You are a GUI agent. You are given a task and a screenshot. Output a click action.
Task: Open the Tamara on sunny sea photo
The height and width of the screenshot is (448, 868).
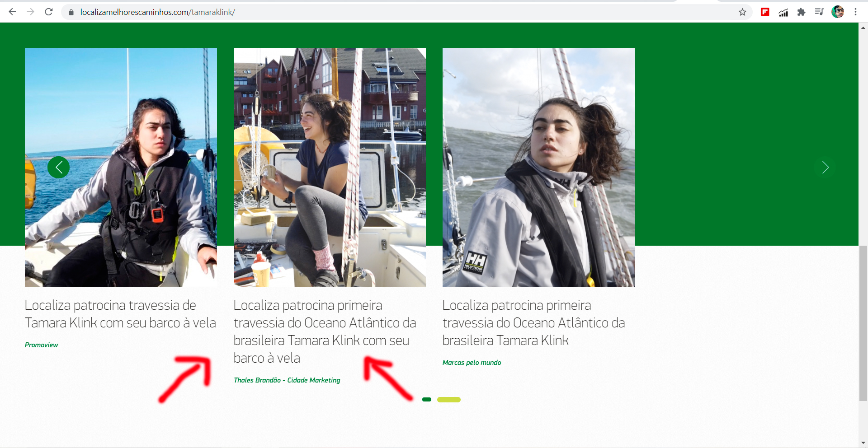[121, 168]
